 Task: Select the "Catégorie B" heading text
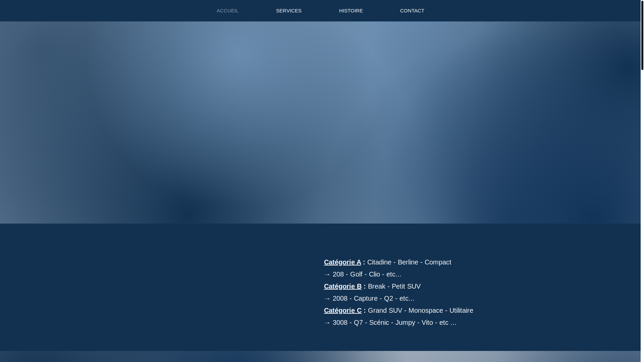click(x=343, y=286)
